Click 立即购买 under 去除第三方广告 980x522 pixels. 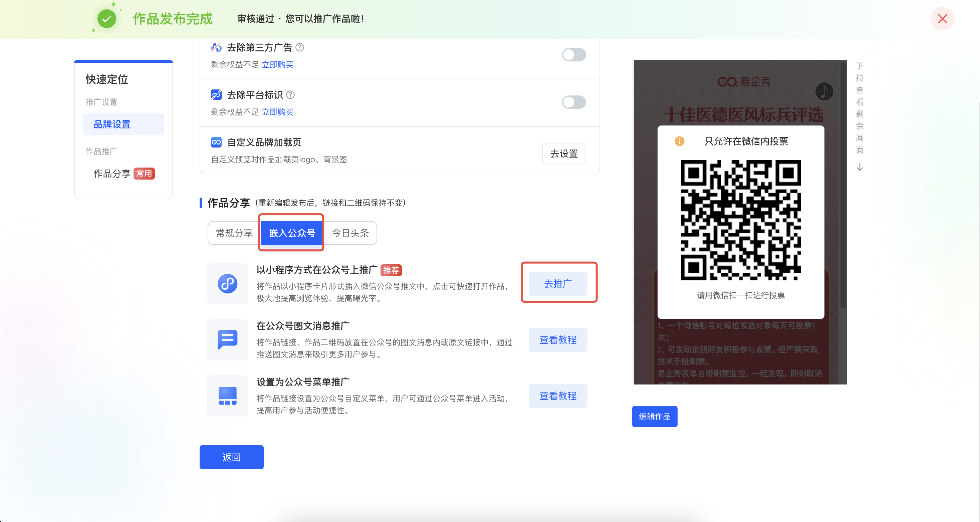277,65
